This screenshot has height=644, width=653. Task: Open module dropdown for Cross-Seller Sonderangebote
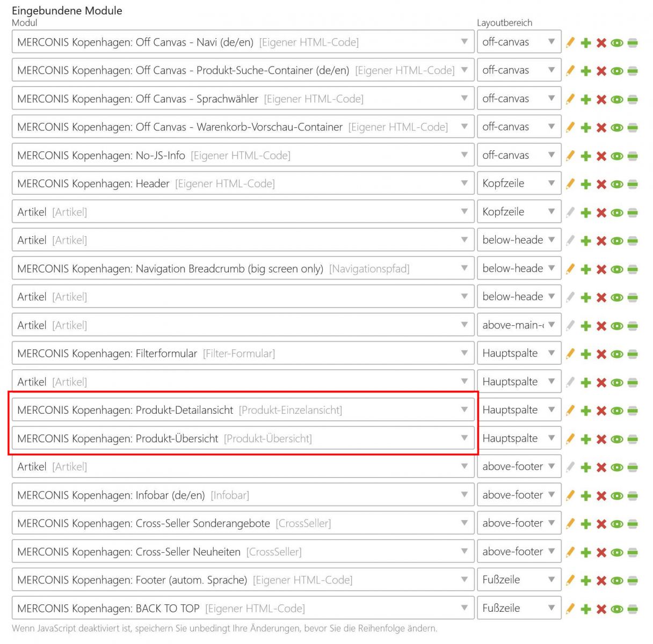(243, 523)
